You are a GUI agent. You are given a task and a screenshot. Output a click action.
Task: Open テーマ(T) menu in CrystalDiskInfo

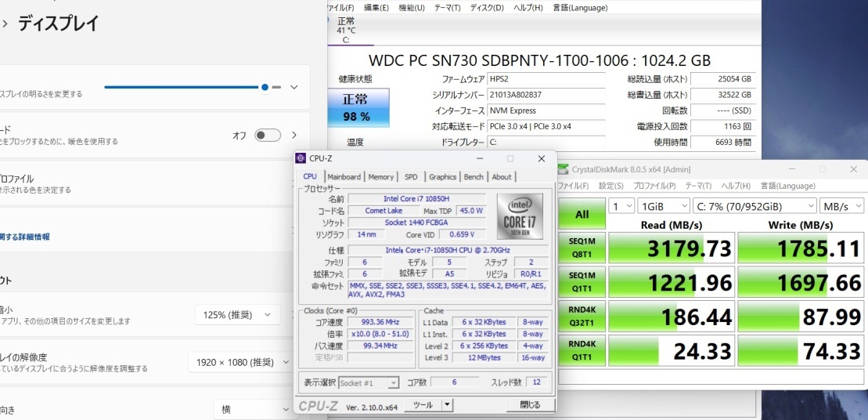(447, 8)
